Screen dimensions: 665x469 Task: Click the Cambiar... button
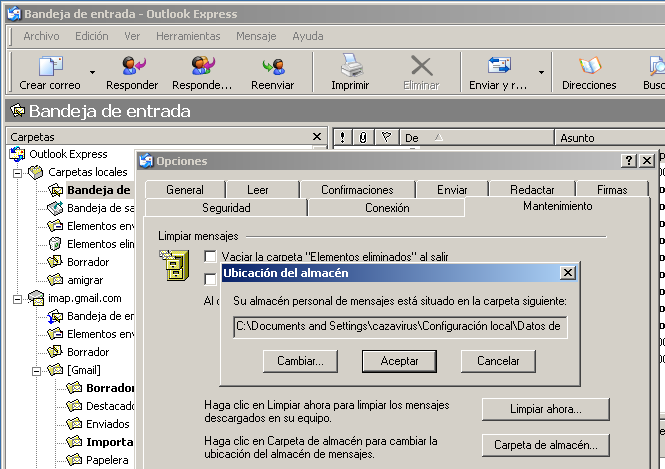(x=300, y=361)
